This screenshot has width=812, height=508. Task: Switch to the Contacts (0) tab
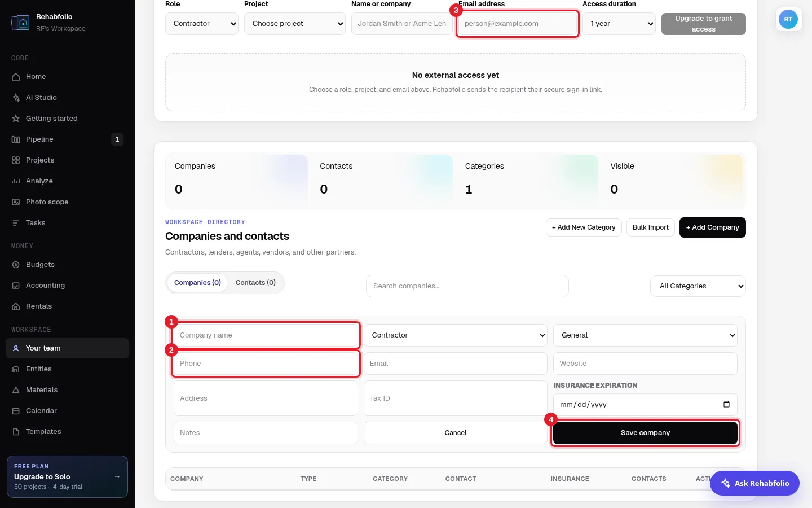(255, 283)
